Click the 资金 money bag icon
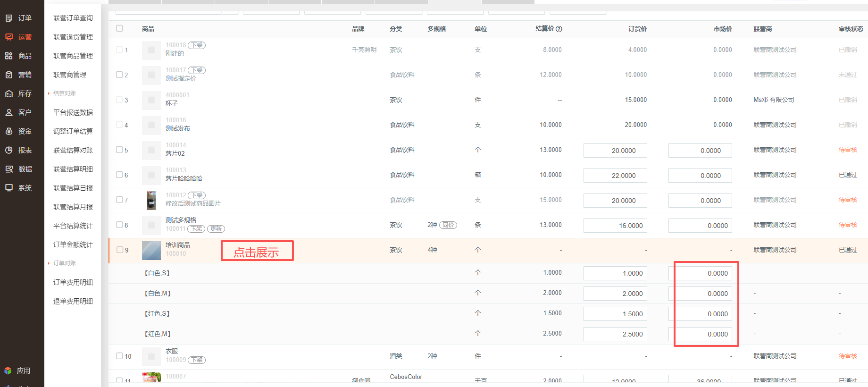This screenshot has height=387, width=868. (x=9, y=131)
